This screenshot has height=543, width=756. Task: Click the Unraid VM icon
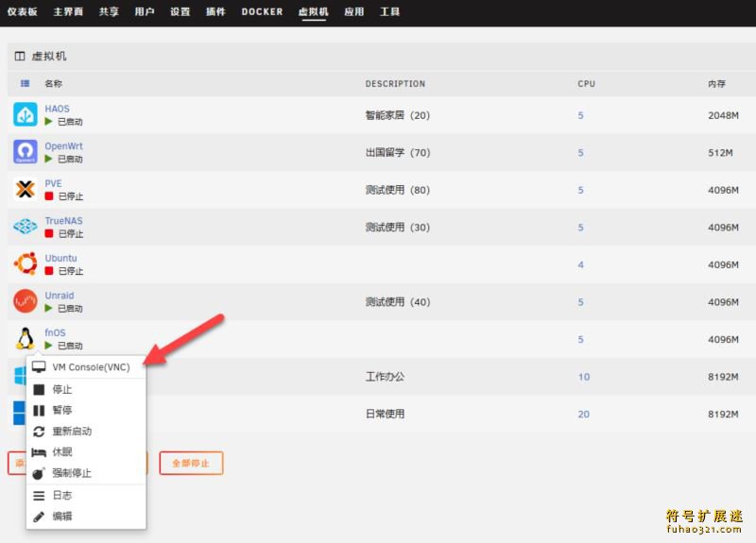pos(26,301)
